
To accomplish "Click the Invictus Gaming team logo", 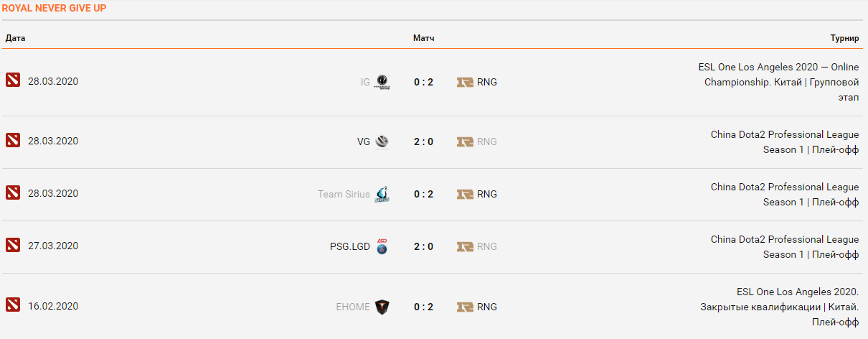I will pos(382,82).
